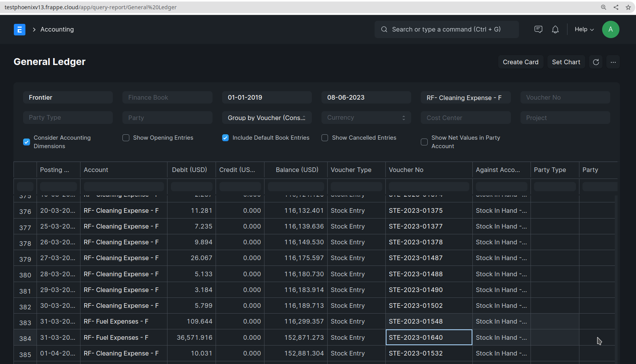Viewport: 636px width, 364px height.
Task: Open the ERPNext home via the E logo
Action: (19, 29)
